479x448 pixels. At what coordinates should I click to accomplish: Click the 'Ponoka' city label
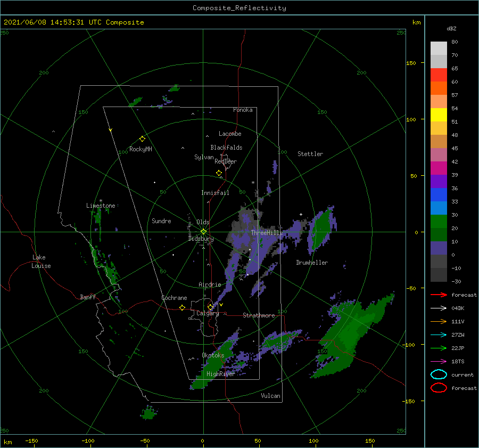click(243, 110)
